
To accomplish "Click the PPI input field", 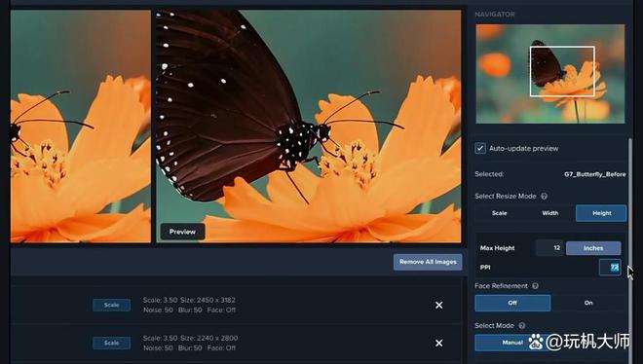I will (610, 268).
